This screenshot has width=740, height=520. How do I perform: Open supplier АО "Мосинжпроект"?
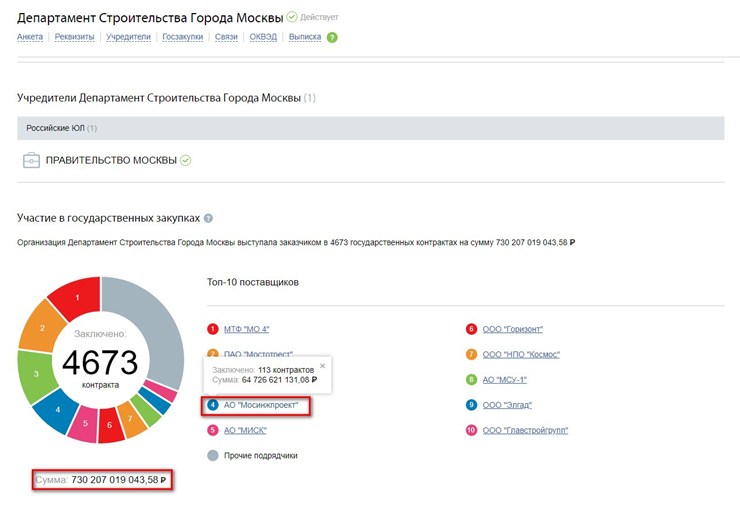[261, 405]
